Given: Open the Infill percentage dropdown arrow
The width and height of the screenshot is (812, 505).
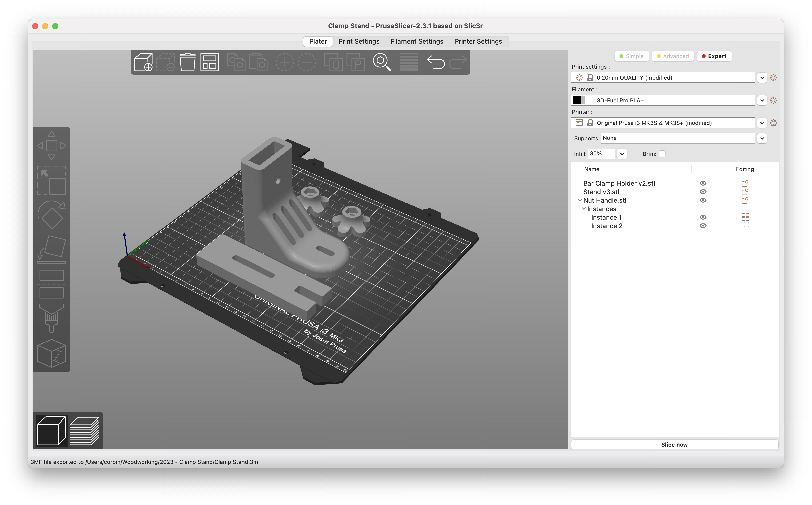Looking at the screenshot, I should click(622, 154).
